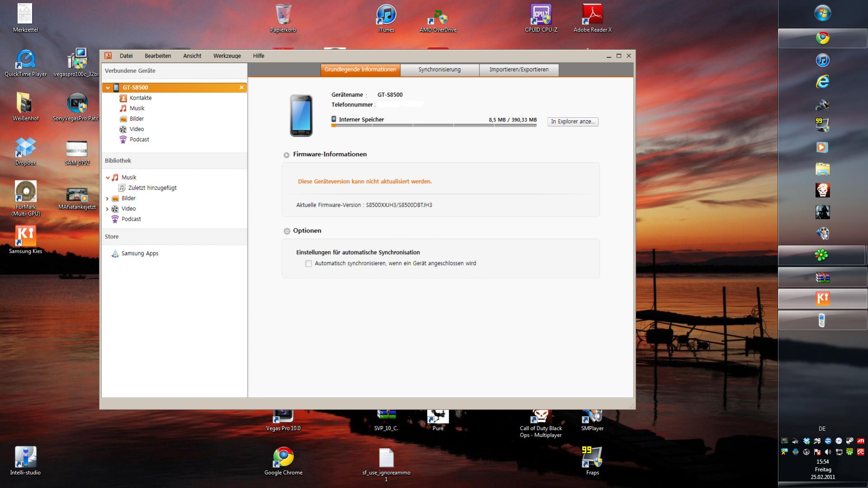Screen dimensions: 868x488
Task: Open the SonyVegasPro Patch icon
Action: 76,107
